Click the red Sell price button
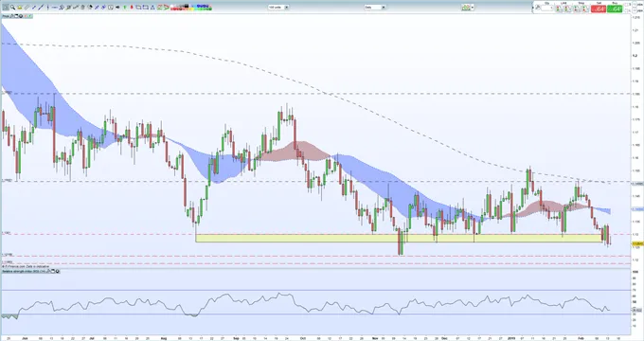 tap(598, 9)
